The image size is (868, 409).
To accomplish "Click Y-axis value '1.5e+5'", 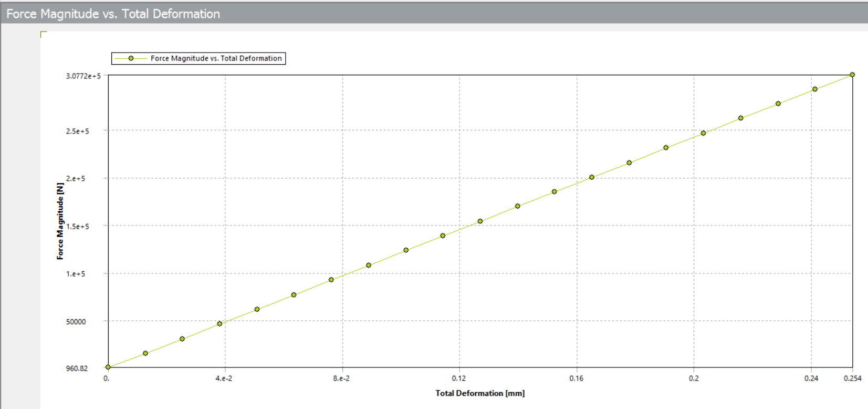I will [77, 227].
